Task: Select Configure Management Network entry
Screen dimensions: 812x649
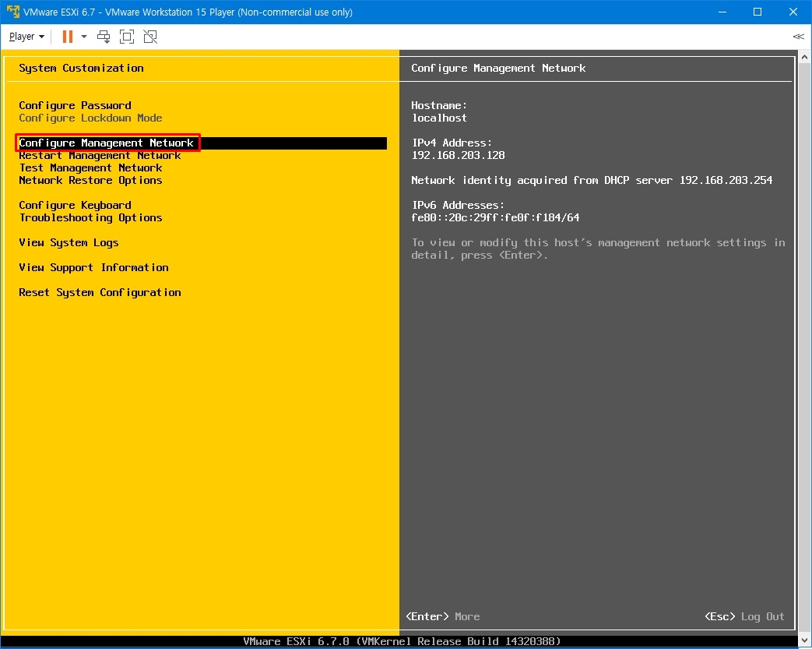Action: click(x=202, y=143)
